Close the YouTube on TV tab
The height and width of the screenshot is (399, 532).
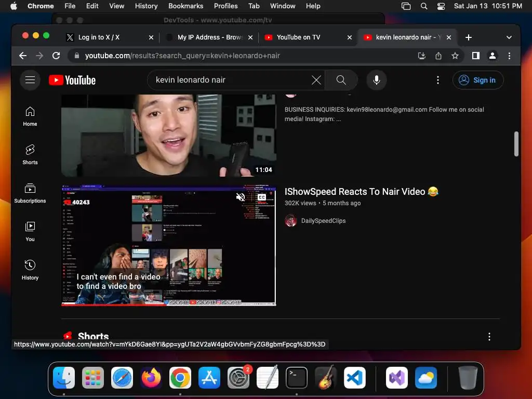coord(350,37)
